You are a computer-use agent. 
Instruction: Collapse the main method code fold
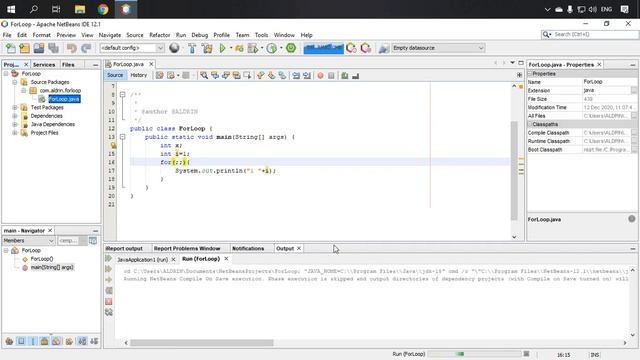(x=122, y=137)
